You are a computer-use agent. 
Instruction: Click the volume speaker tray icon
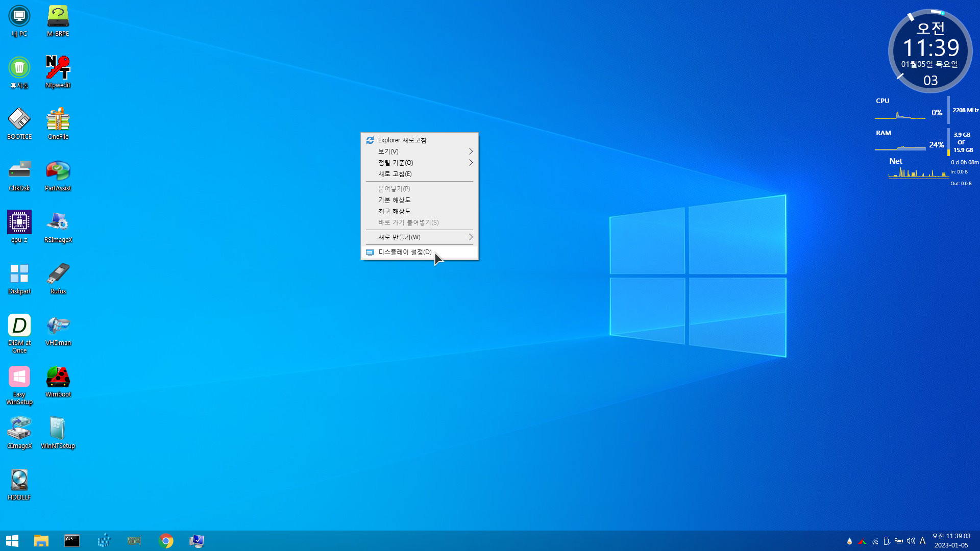point(911,541)
